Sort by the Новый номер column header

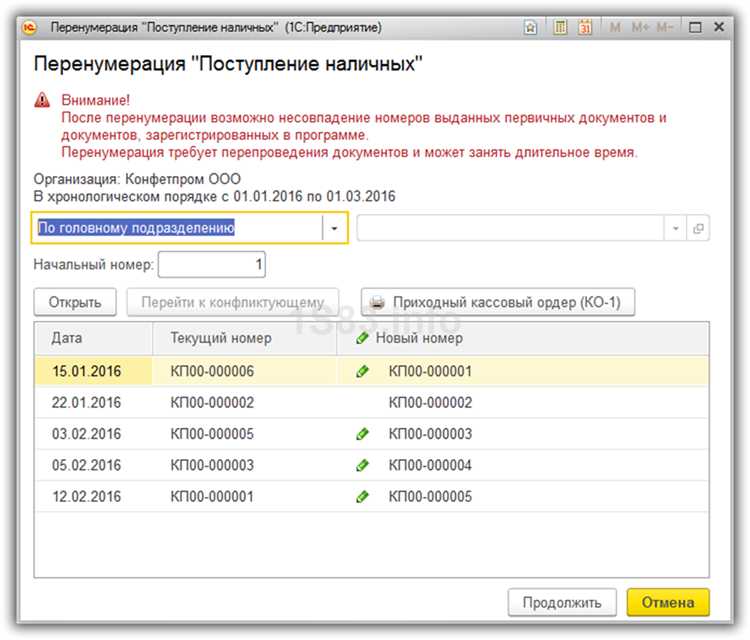coord(523,338)
